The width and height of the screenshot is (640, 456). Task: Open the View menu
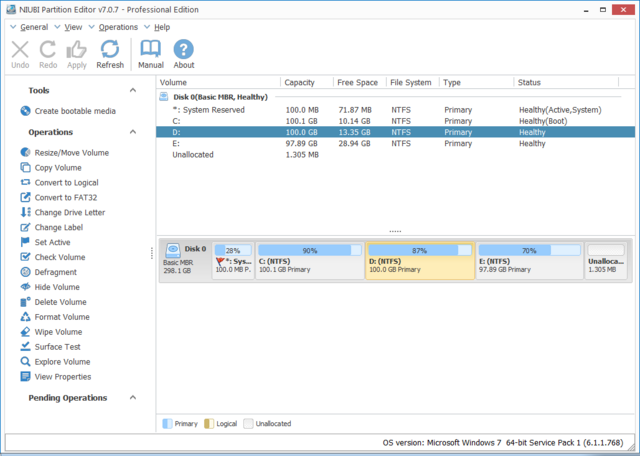pos(73,27)
